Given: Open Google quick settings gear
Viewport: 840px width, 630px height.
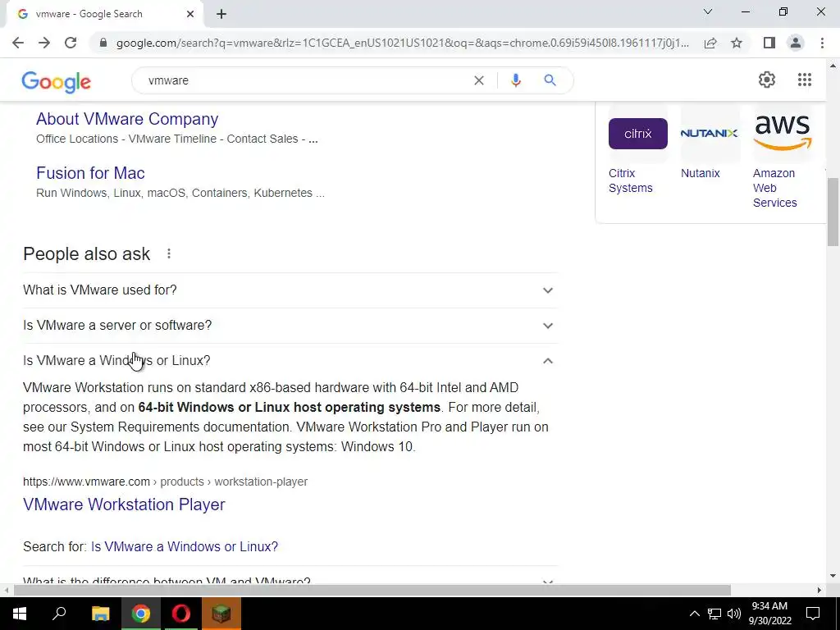Looking at the screenshot, I should pos(767,80).
